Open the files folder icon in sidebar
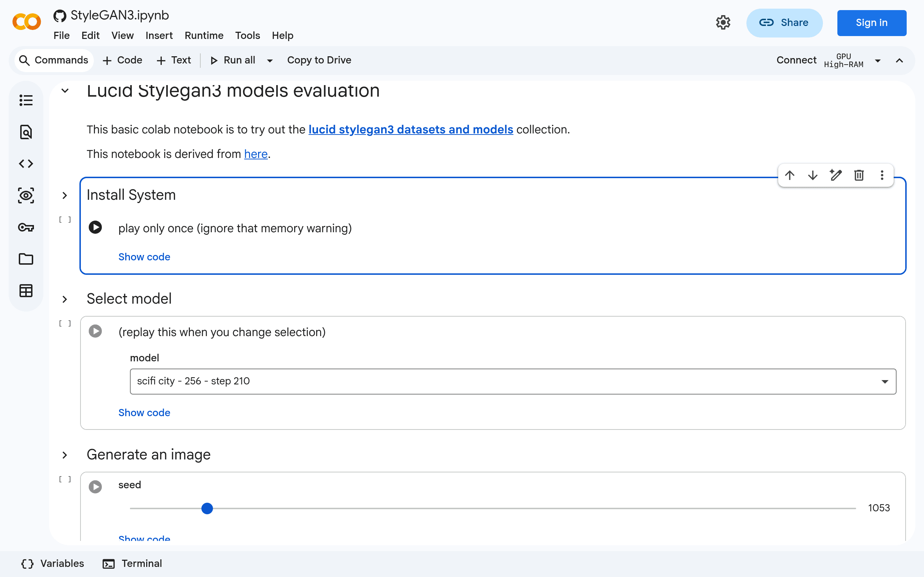This screenshot has width=924, height=577. pos(26,259)
